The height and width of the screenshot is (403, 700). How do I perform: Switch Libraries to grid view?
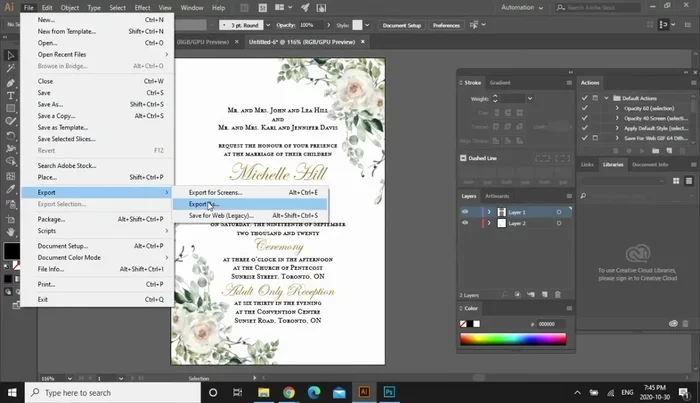tap(676, 181)
